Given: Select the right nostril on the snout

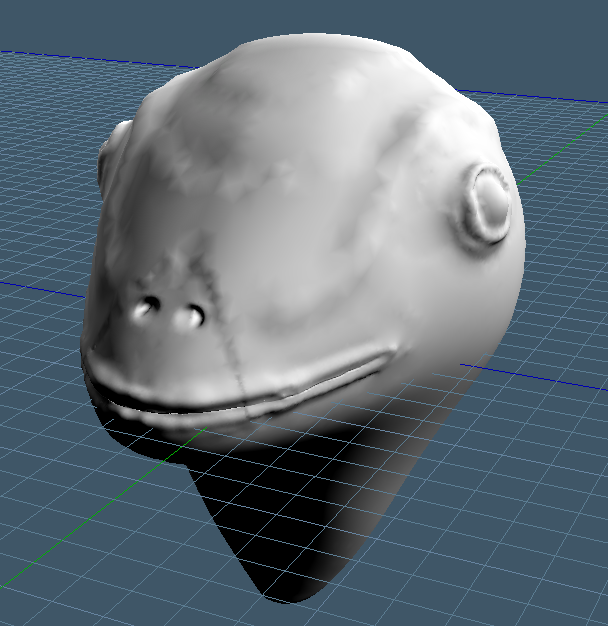Looking at the screenshot, I should click(x=190, y=317).
